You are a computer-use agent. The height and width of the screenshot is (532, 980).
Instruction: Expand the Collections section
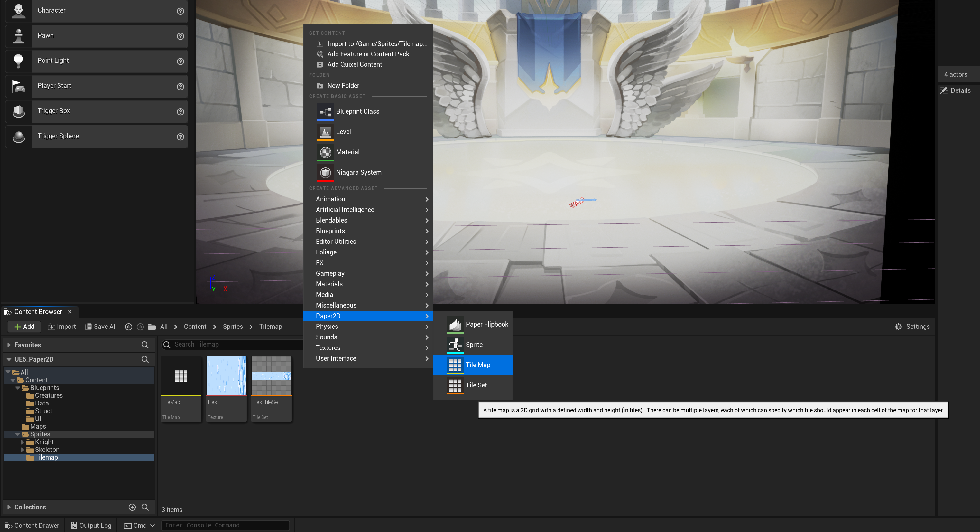9,507
